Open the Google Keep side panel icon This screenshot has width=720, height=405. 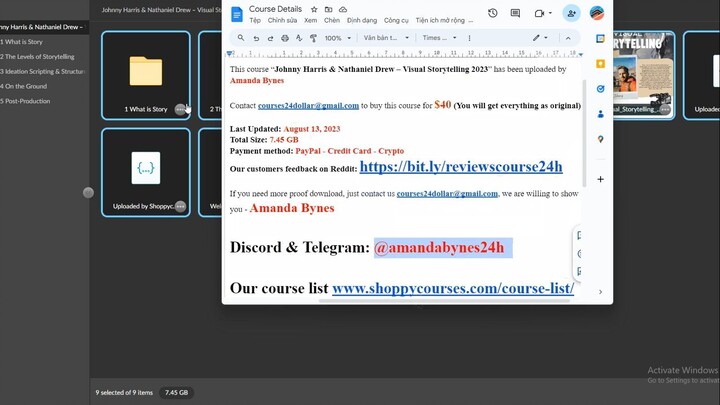(600, 64)
